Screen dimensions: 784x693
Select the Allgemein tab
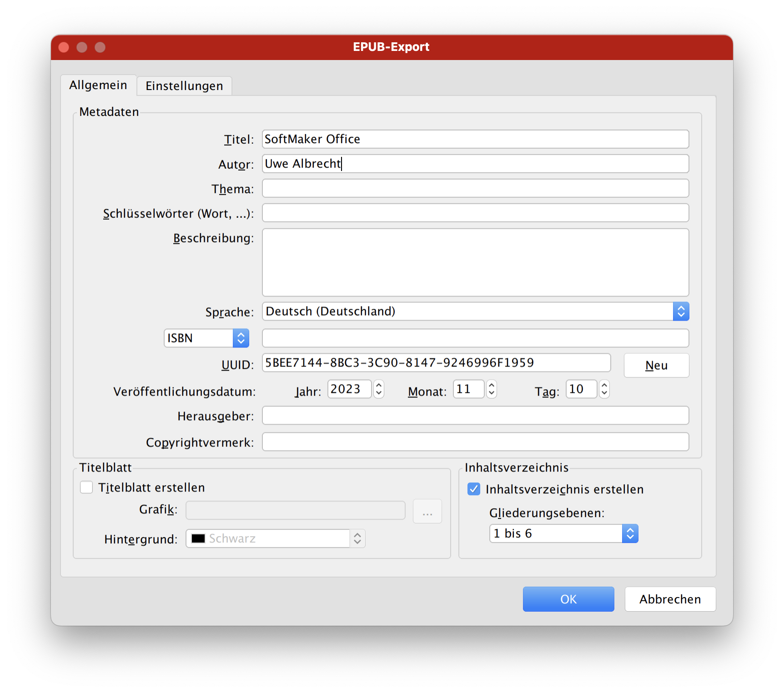[98, 85]
